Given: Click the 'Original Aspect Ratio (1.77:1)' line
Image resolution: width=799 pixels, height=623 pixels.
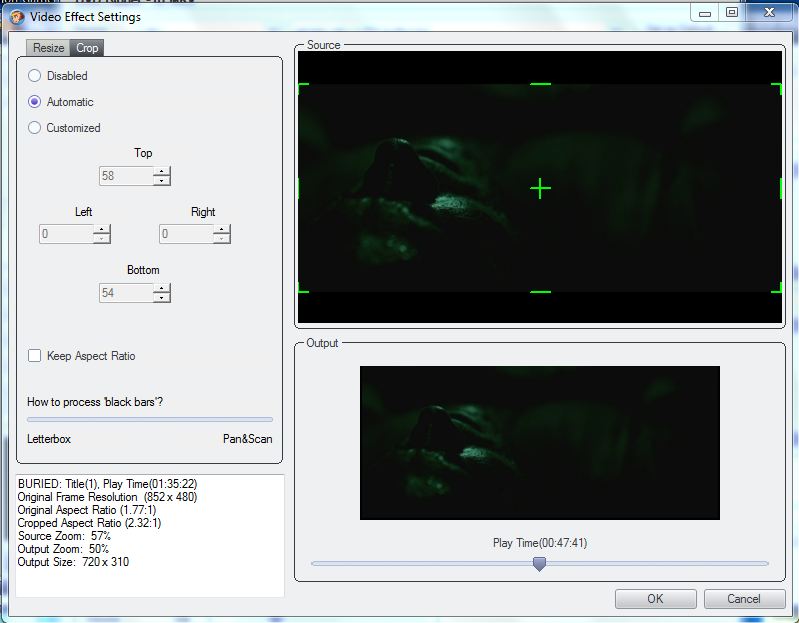Looking at the screenshot, I should (87, 510).
